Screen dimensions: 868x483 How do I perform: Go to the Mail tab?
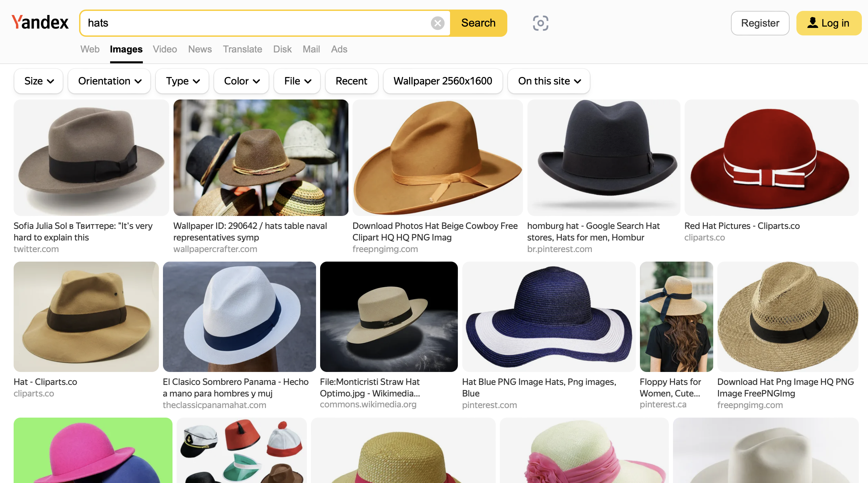click(311, 49)
